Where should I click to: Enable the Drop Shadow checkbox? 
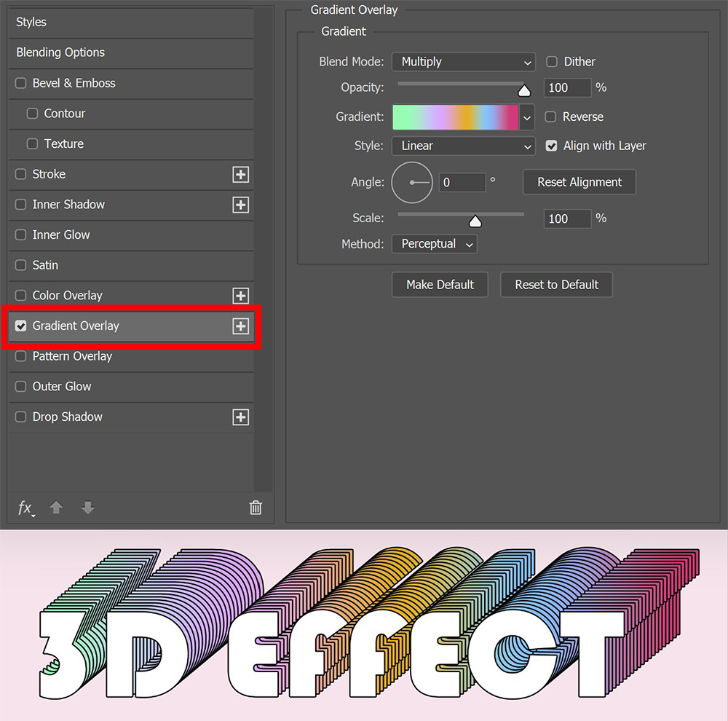(x=20, y=417)
